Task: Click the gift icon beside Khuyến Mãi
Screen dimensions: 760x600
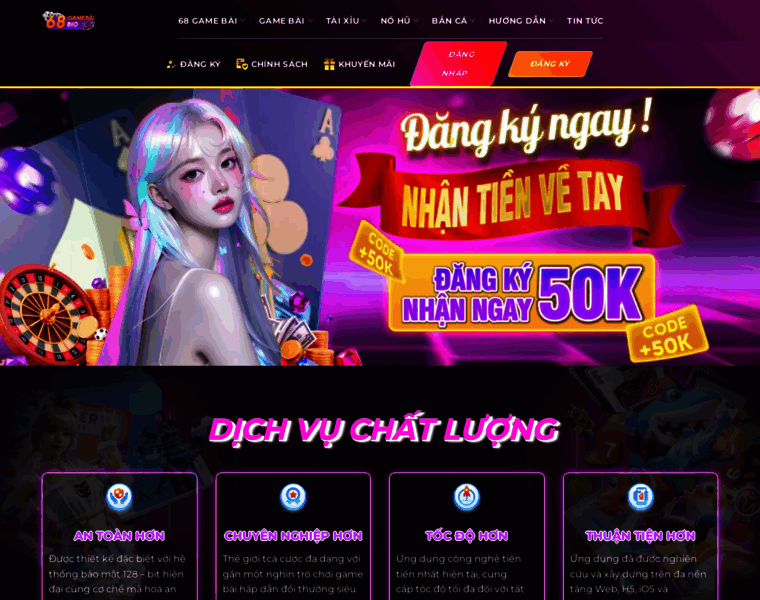Action: point(330,64)
